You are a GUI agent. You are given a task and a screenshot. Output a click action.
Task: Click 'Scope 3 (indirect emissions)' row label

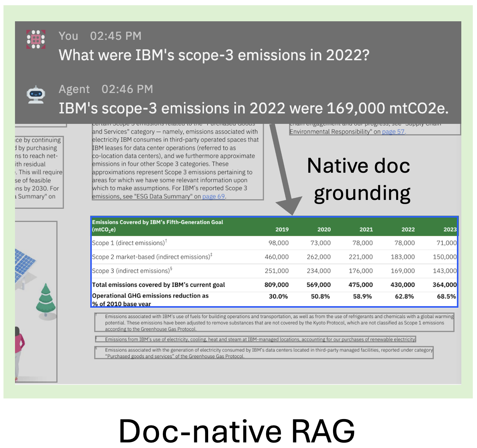(x=132, y=271)
